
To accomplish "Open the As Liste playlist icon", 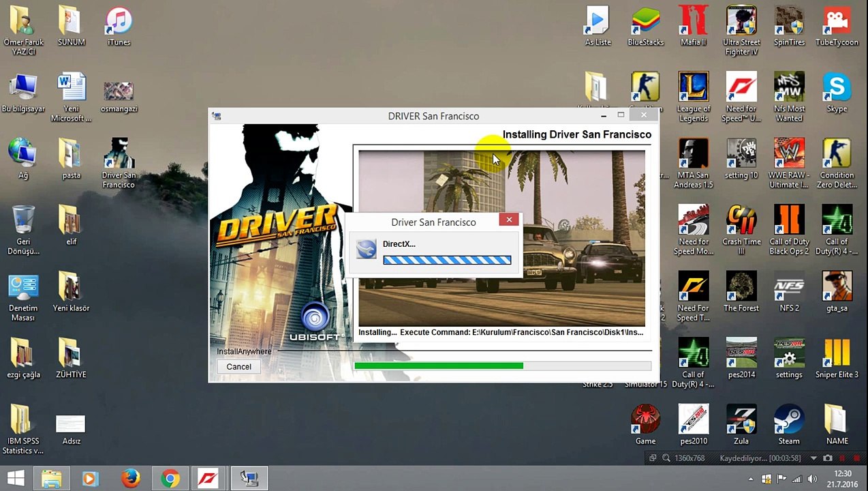I will click(598, 27).
